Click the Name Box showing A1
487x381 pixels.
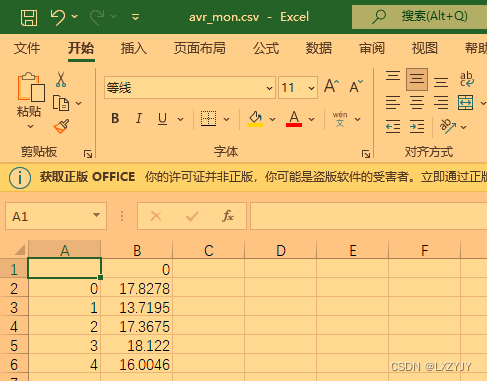click(x=56, y=216)
